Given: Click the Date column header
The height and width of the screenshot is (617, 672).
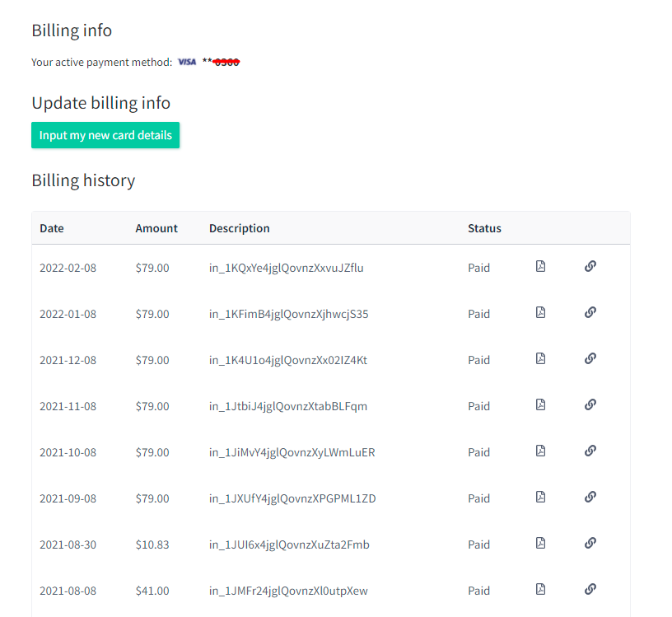Looking at the screenshot, I should [52, 228].
